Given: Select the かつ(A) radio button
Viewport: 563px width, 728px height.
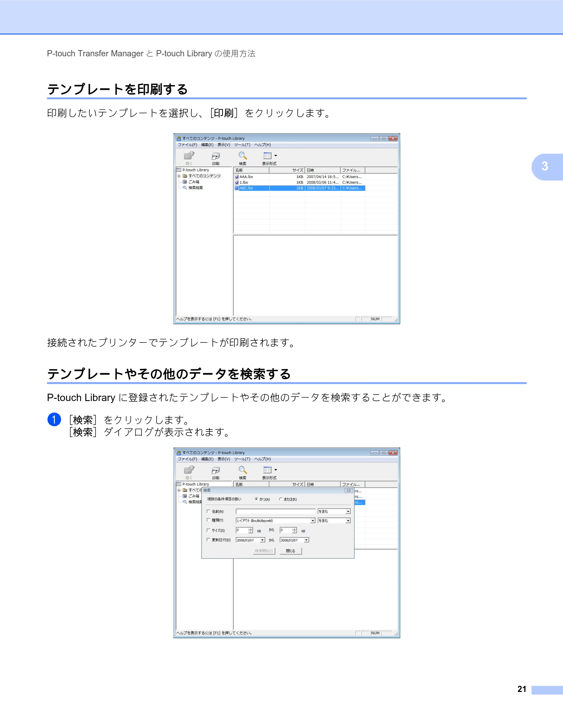Looking at the screenshot, I should [x=256, y=499].
